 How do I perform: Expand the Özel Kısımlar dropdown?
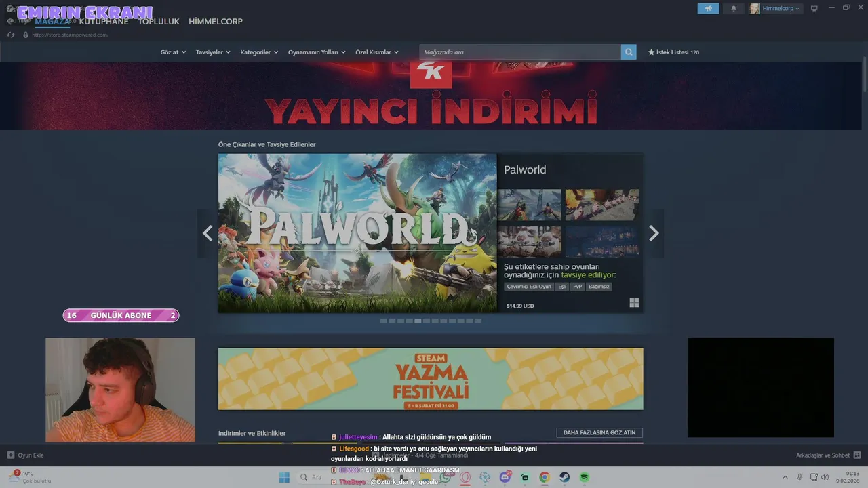coord(377,52)
